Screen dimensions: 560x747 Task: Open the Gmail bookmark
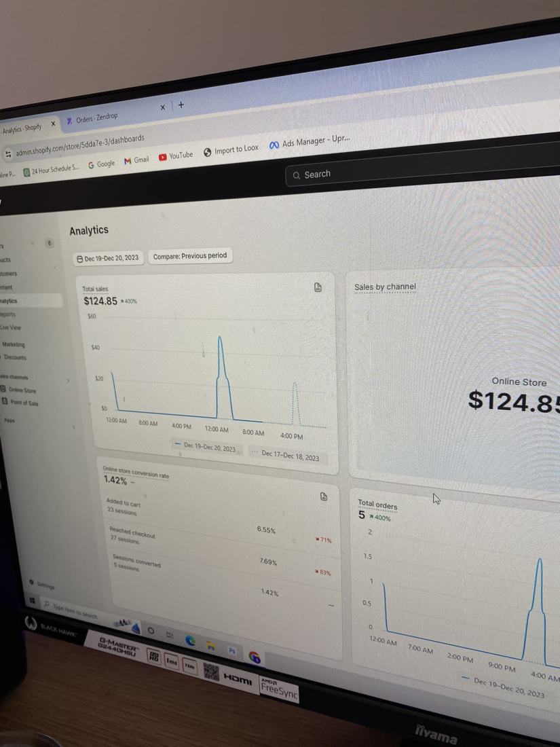pos(136,160)
